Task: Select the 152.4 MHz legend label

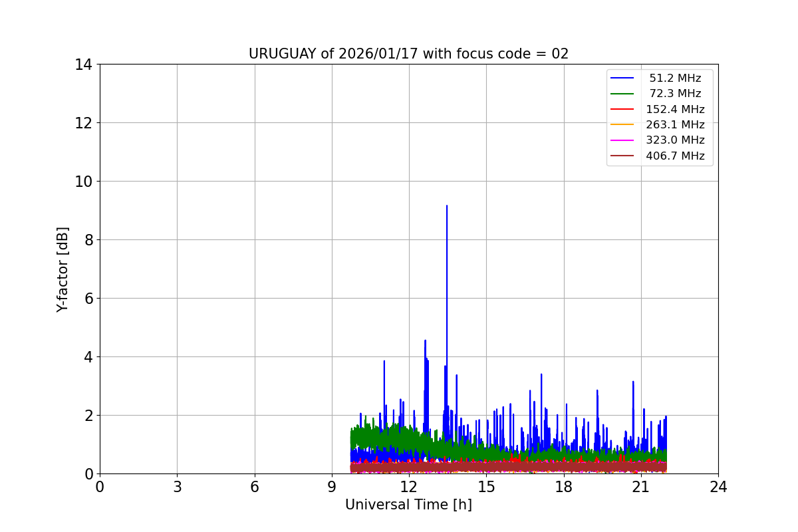Action: tap(675, 109)
